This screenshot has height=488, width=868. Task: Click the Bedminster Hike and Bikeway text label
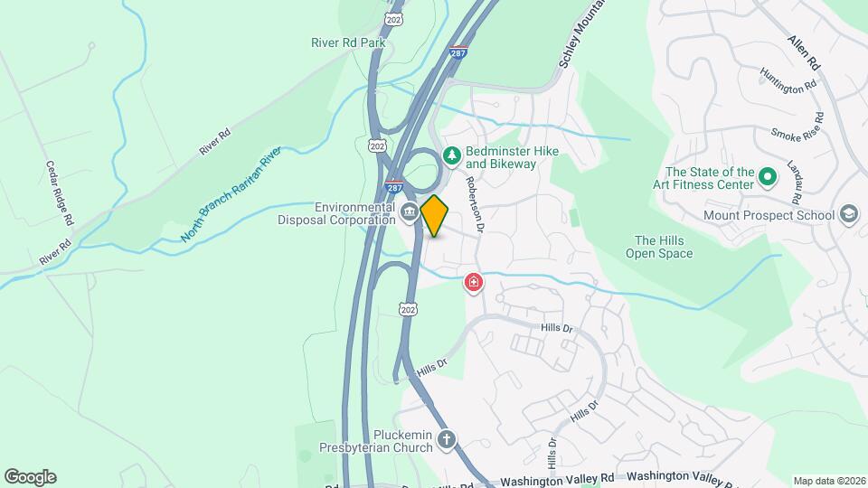pyautogui.click(x=512, y=157)
